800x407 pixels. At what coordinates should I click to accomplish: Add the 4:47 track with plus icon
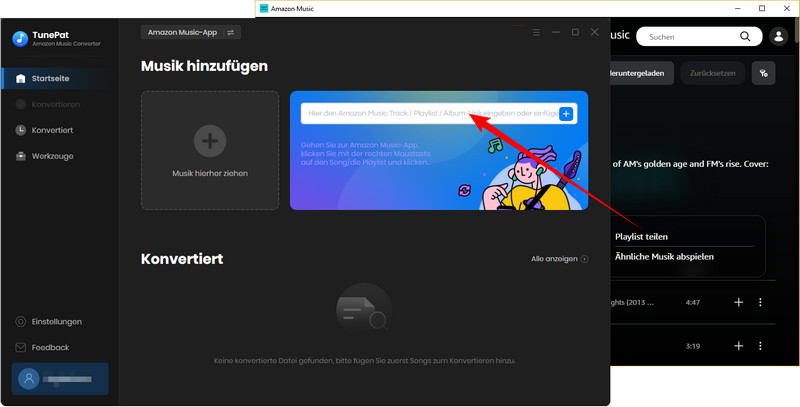coord(738,302)
